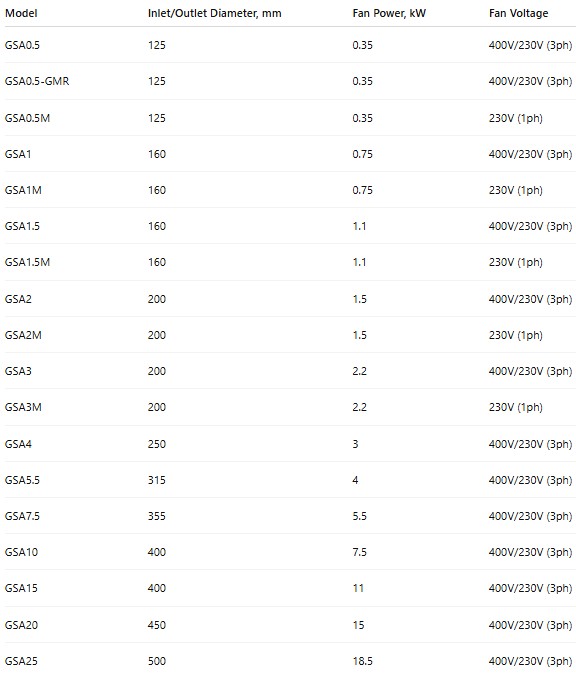The width and height of the screenshot is (576, 673).
Task: Click the GSA2M model name
Action: 23,335
